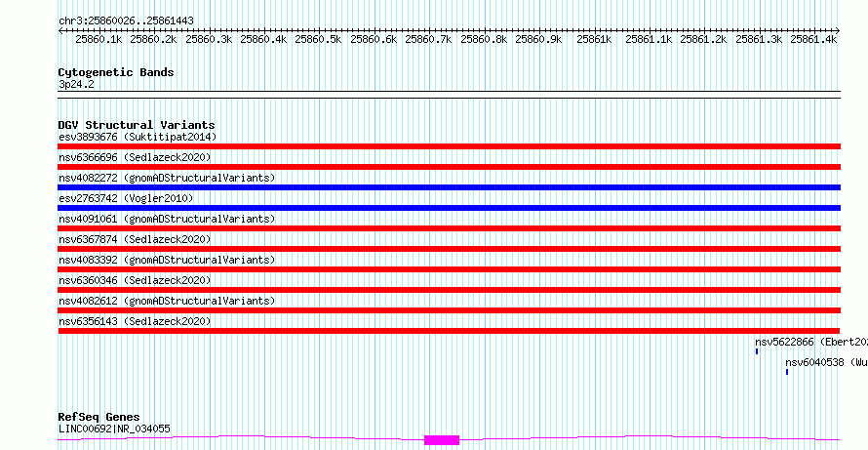Select the red bar under nsv4091061

450,228
